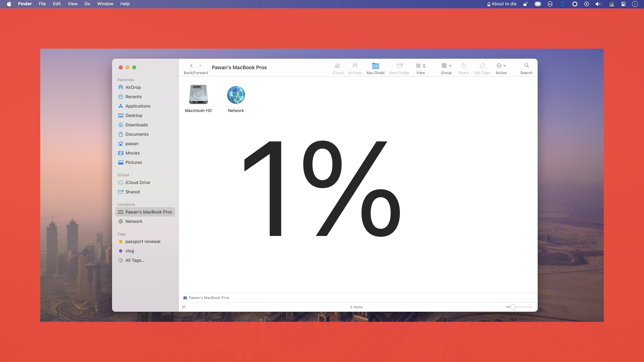
Task: Open Pictures in the sidebar
Action: (x=145, y=162)
